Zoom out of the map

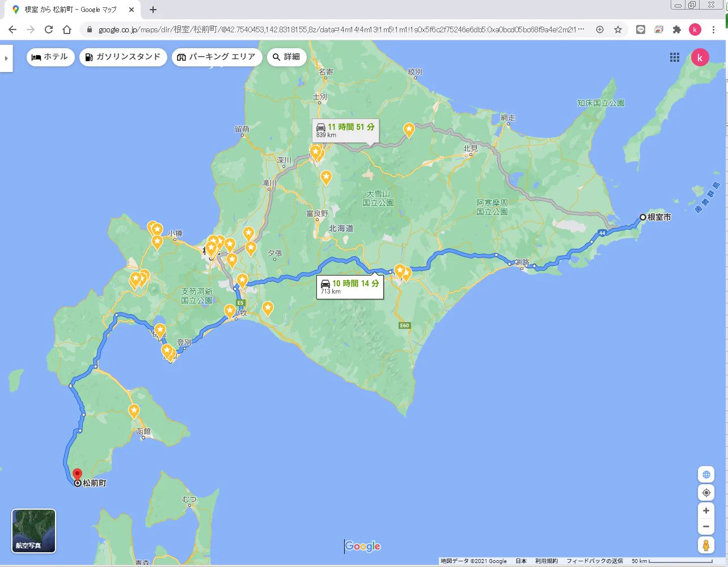click(x=706, y=527)
